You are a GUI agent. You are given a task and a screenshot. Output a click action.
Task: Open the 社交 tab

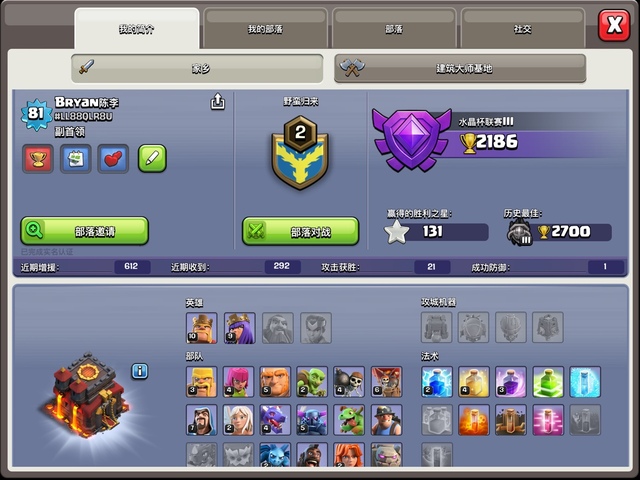523,29
